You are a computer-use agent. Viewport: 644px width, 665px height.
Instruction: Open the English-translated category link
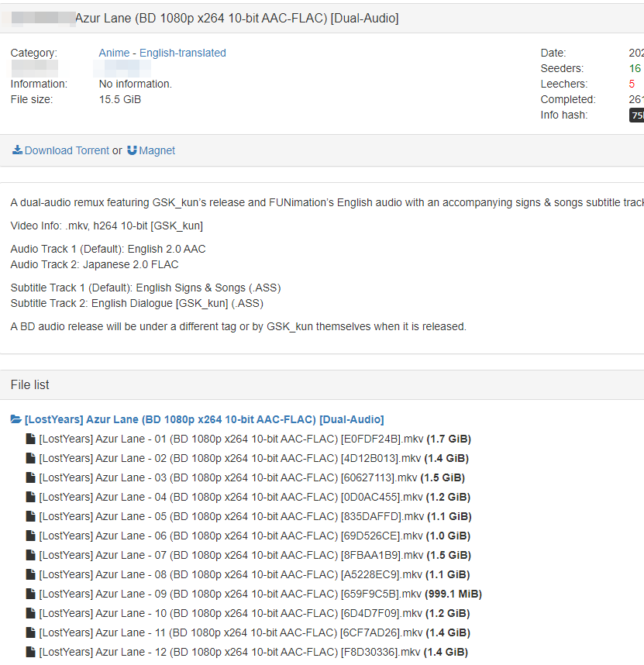point(183,53)
